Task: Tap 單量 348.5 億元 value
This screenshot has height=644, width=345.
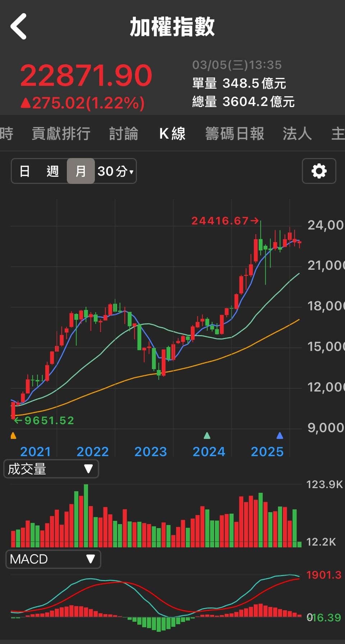Action: click(x=239, y=83)
